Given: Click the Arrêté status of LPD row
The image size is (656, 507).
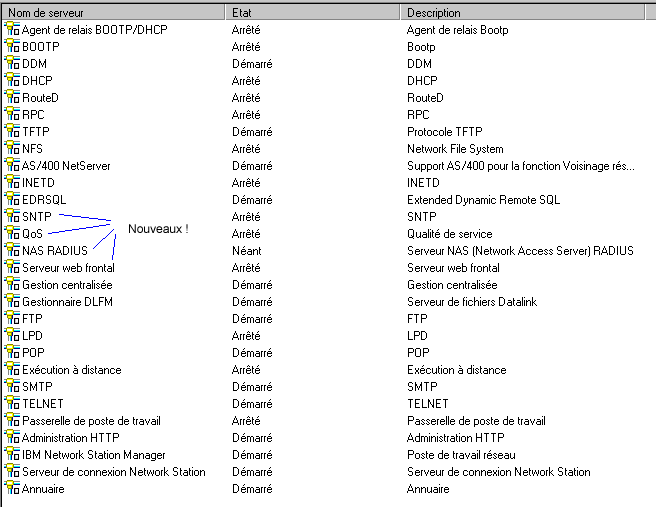Looking at the screenshot, I should [246, 335].
